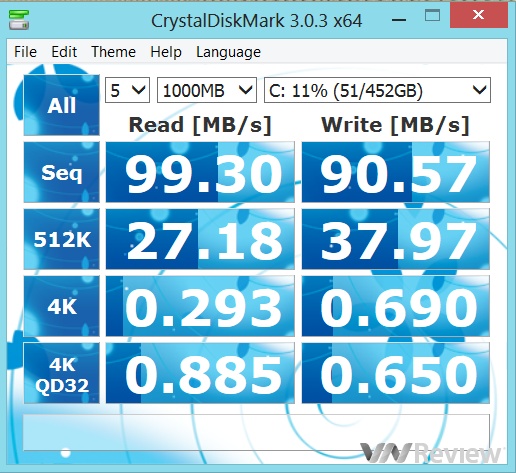Screen dimensions: 516x473
Task: Open the 1000MB test size dropdown
Action: point(207,90)
